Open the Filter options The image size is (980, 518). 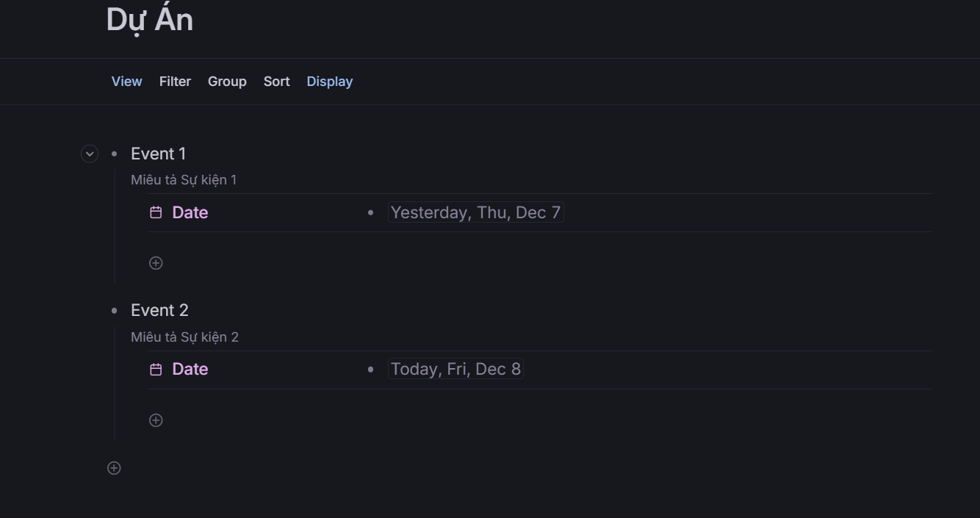click(x=175, y=82)
